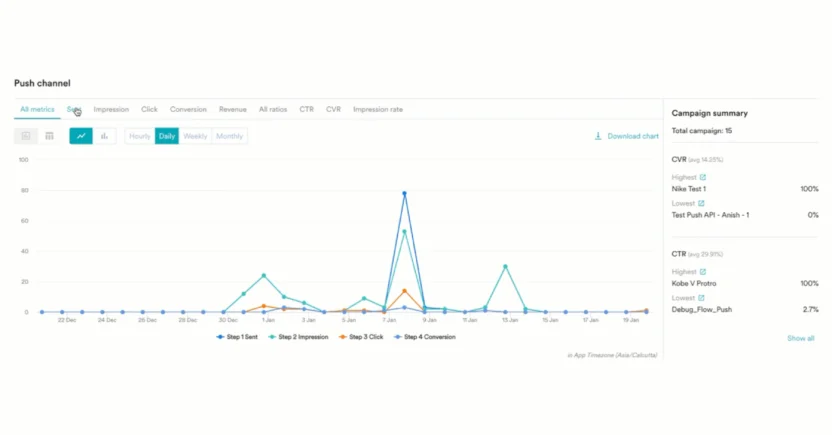Click Test Push API - Anish - 1
This screenshot has height=435, width=832.
[710, 215]
